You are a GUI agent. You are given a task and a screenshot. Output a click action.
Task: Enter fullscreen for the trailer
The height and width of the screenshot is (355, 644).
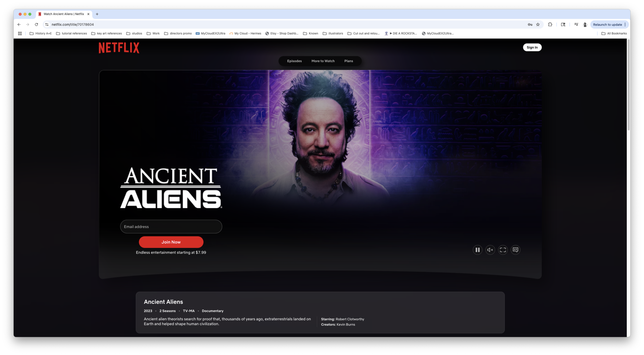click(503, 250)
